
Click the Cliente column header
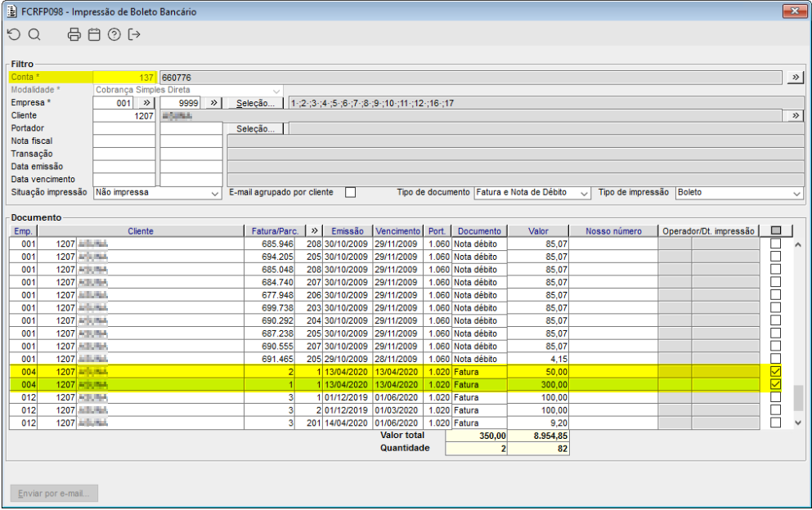tap(141, 231)
